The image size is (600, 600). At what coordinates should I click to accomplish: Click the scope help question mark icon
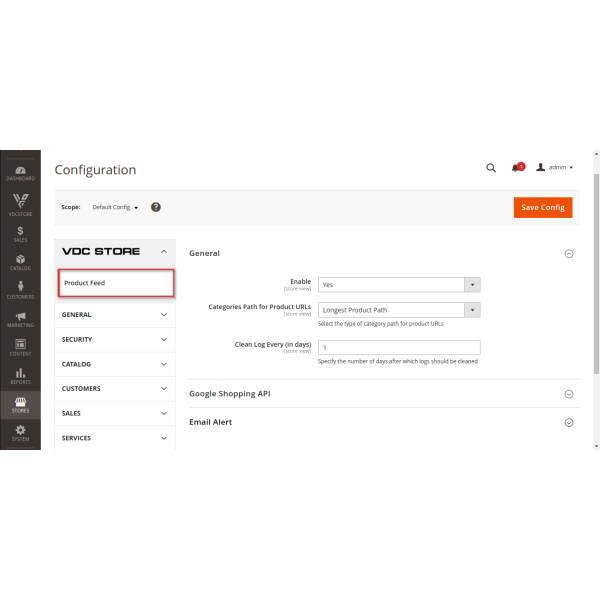pyautogui.click(x=156, y=207)
